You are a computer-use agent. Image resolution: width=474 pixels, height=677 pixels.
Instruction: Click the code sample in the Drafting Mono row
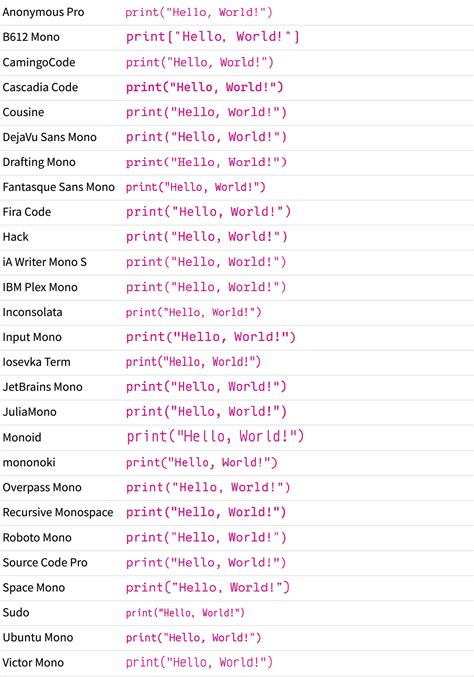[206, 162]
